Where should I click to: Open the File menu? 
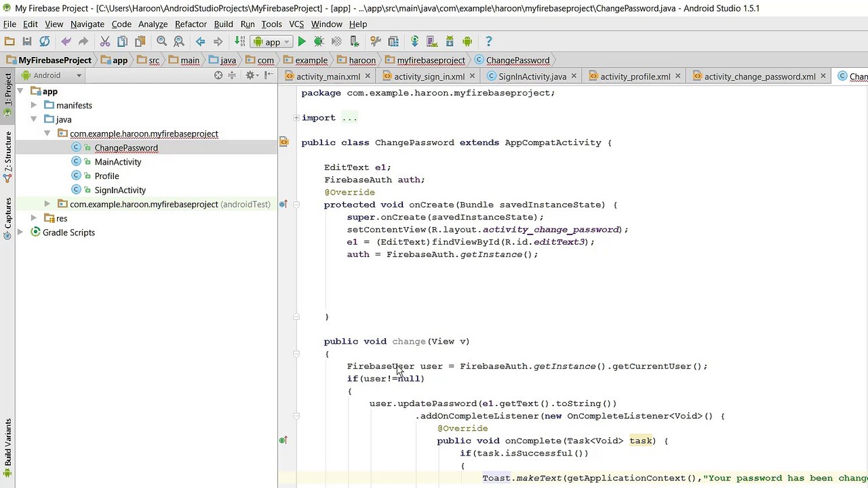point(9,24)
